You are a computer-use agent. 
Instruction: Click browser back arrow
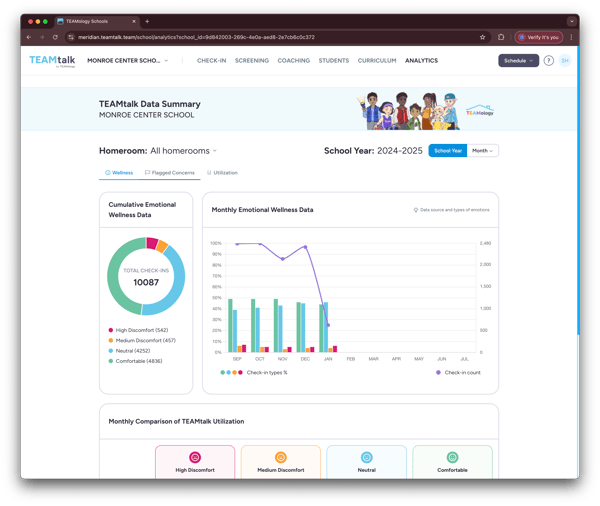coord(29,37)
